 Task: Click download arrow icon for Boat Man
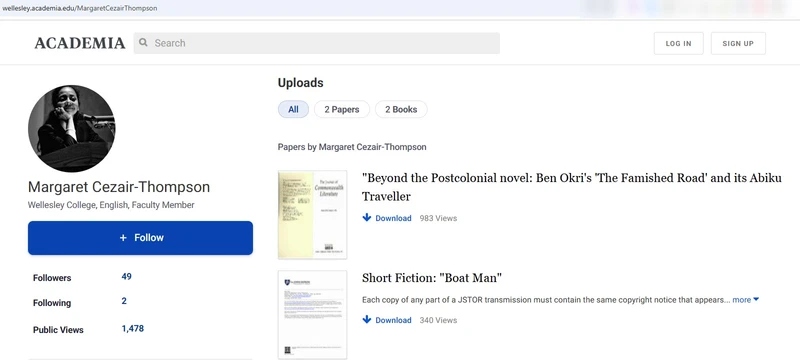[367, 320]
